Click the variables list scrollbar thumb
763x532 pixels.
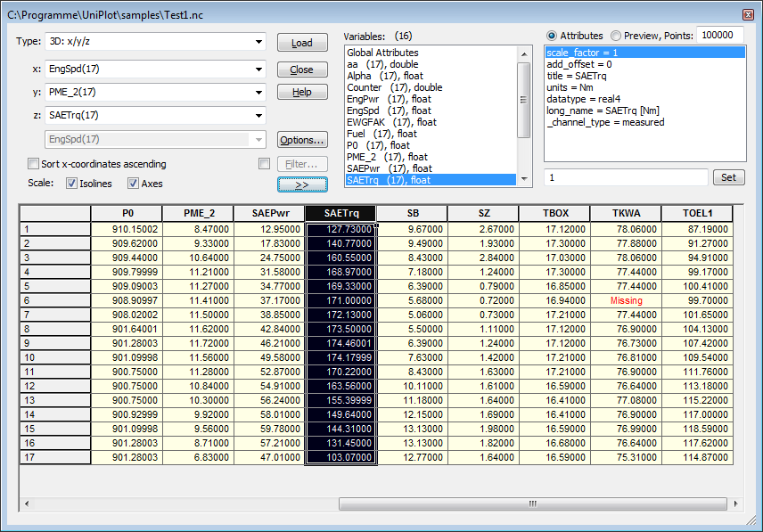(523, 100)
